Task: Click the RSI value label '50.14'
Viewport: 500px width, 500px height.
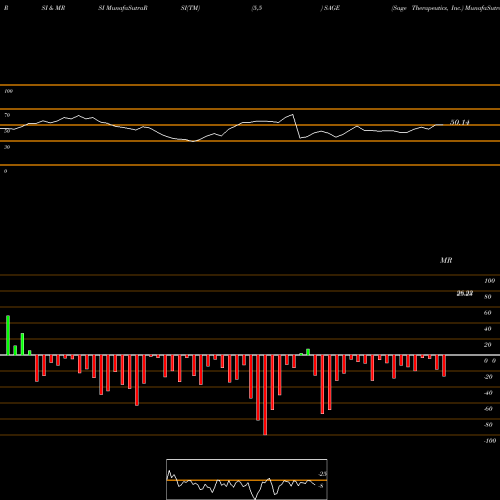Action: [460, 122]
